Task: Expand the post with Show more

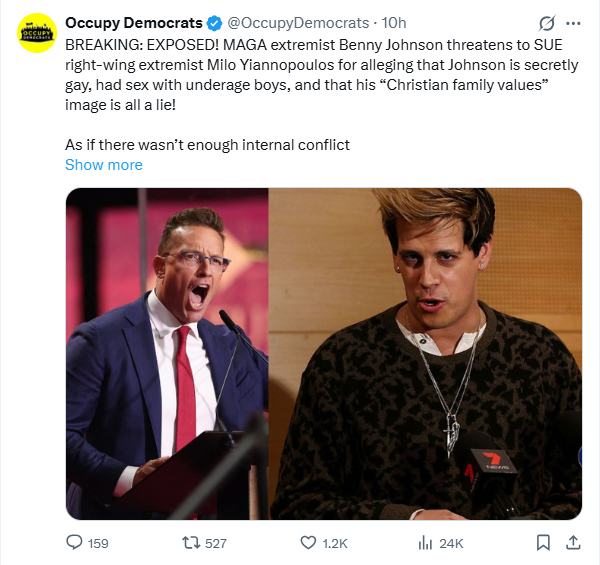Action: (x=104, y=165)
